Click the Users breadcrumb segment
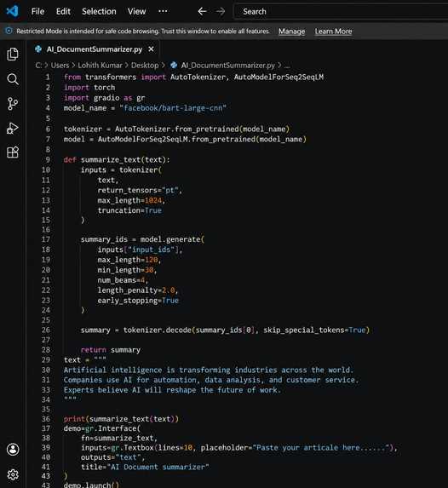 [60, 66]
